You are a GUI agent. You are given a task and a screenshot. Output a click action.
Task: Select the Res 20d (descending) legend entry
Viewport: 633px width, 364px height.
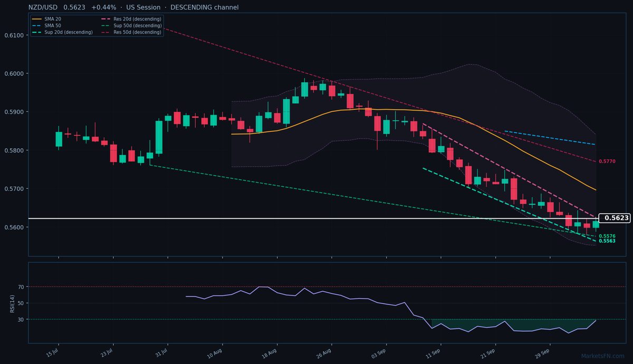(131, 19)
